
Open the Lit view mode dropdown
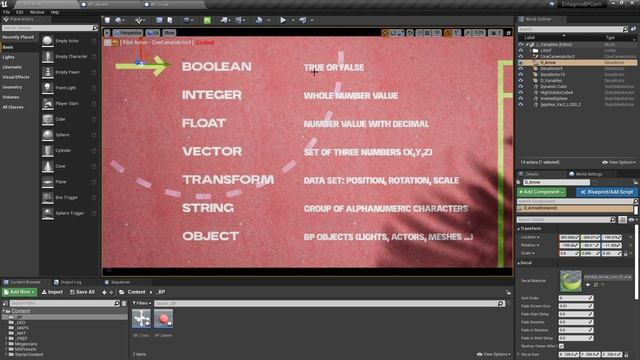[153, 33]
